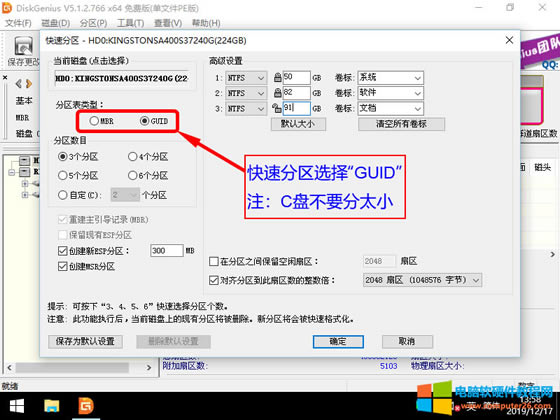560x420 pixels.
Task: Toggle 创建MSR分区 checkbox
Action: coord(62,266)
